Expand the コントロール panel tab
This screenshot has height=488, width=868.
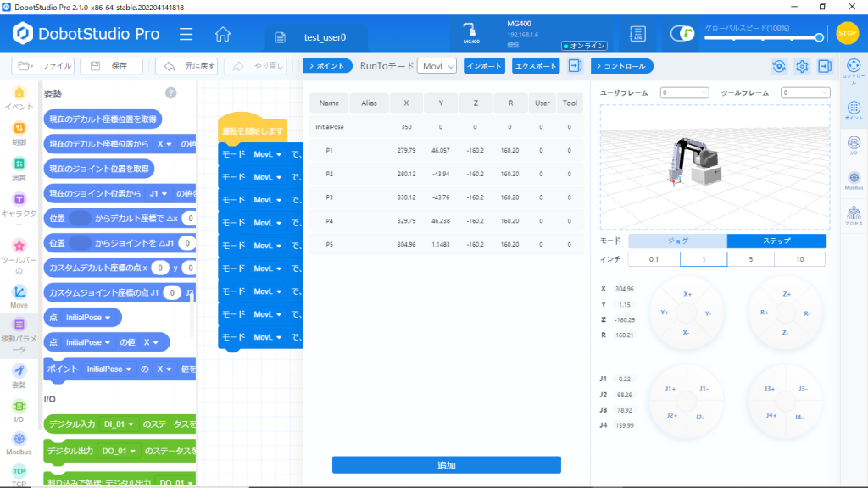click(621, 66)
